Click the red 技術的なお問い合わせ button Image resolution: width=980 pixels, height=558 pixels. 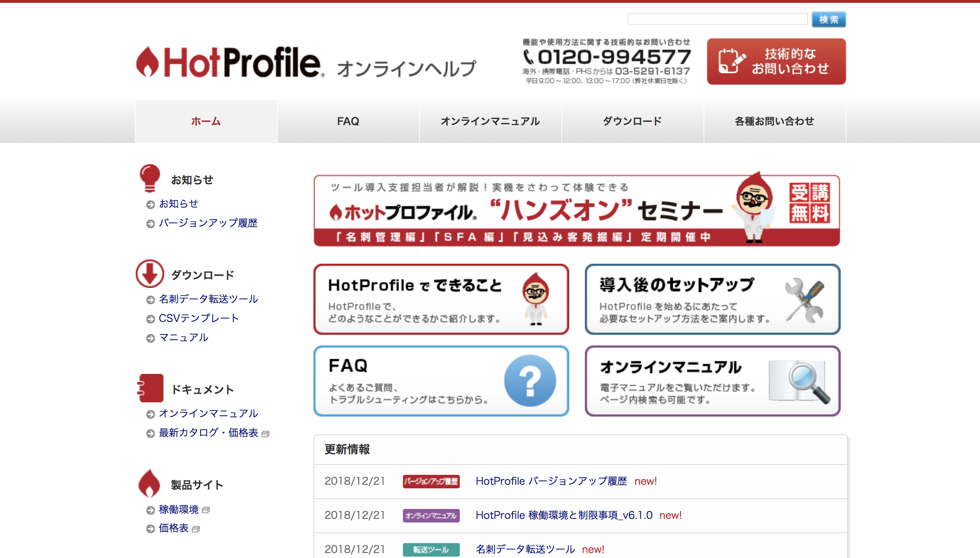click(x=776, y=61)
